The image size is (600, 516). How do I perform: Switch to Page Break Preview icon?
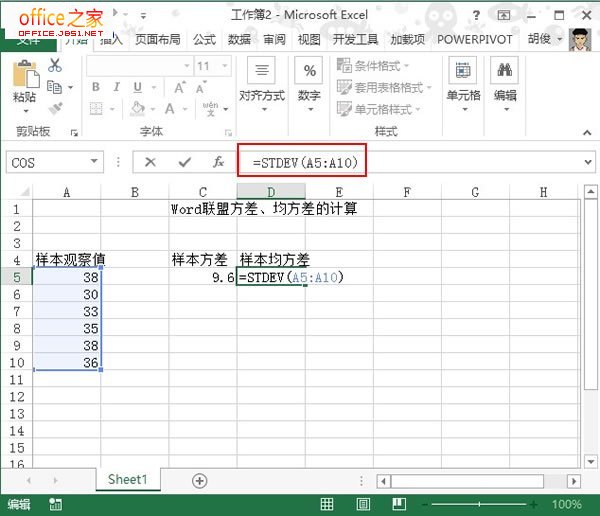(x=399, y=504)
